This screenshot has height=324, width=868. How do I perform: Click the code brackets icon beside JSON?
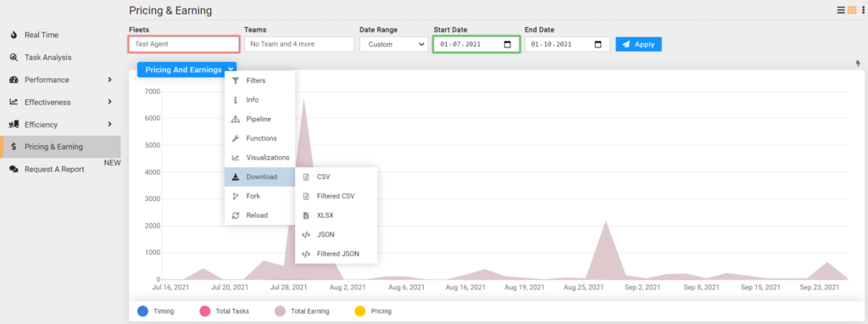(x=305, y=235)
